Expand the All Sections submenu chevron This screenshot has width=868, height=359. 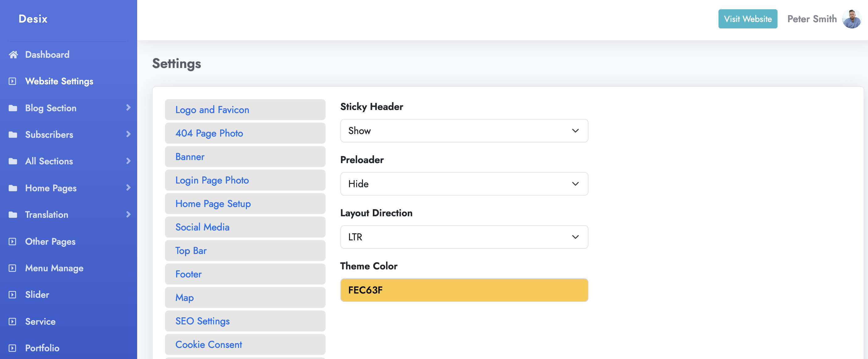(x=128, y=161)
